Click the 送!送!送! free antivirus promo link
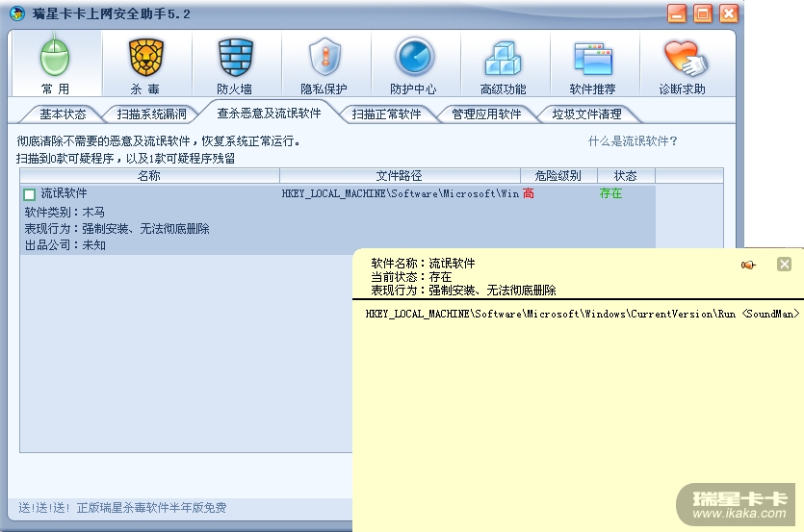Image resolution: width=804 pixels, height=532 pixels. (122, 508)
